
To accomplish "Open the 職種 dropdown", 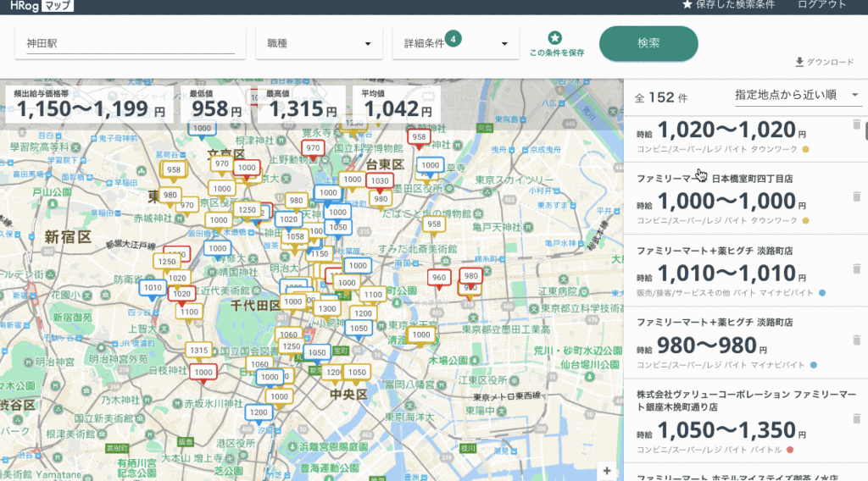I will 319,44.
